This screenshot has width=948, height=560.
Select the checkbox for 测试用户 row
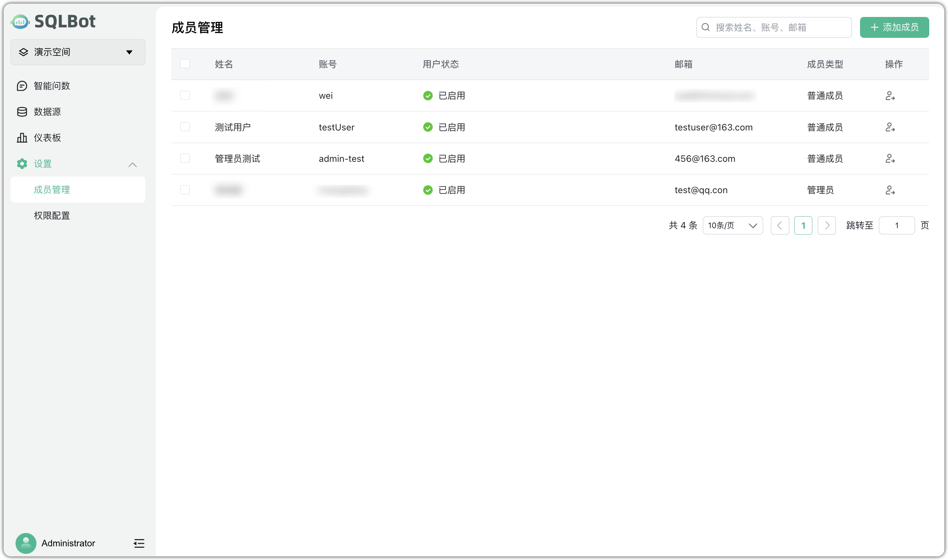point(185,127)
